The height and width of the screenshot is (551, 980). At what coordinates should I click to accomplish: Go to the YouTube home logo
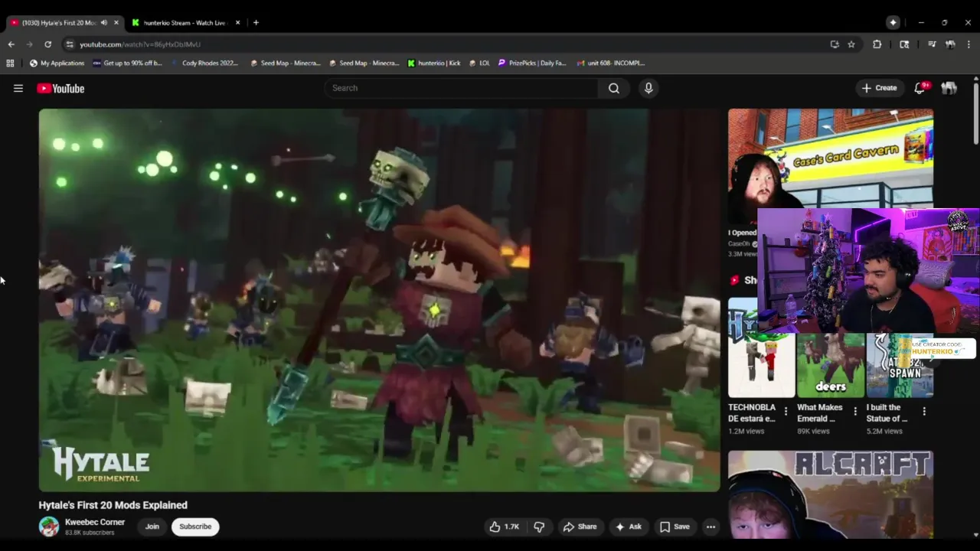point(60,88)
